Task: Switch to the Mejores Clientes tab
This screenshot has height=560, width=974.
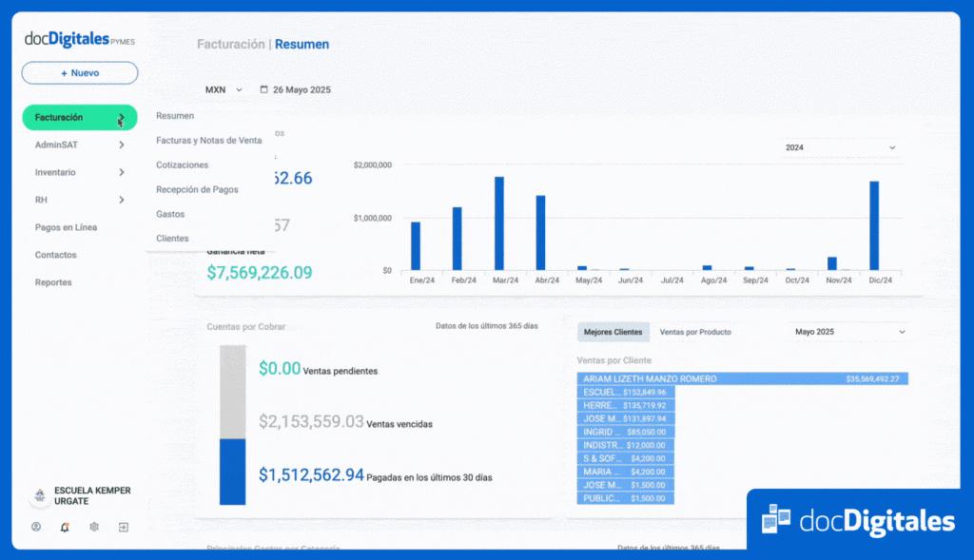Action: pos(614,332)
